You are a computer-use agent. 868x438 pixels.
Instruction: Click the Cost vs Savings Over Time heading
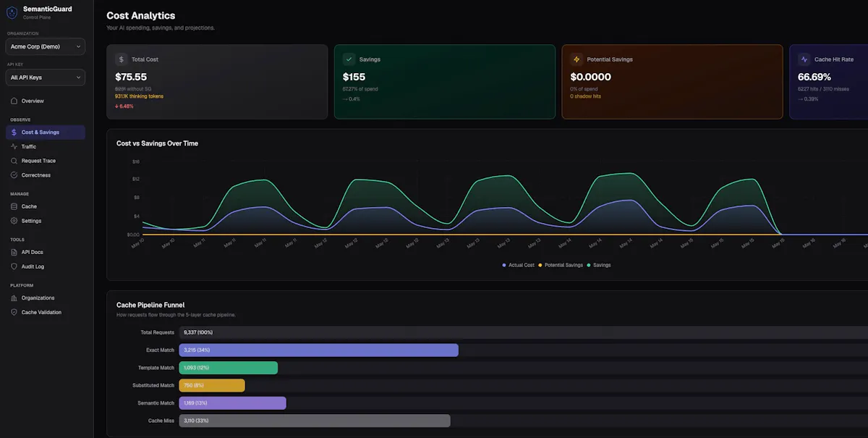[157, 143]
